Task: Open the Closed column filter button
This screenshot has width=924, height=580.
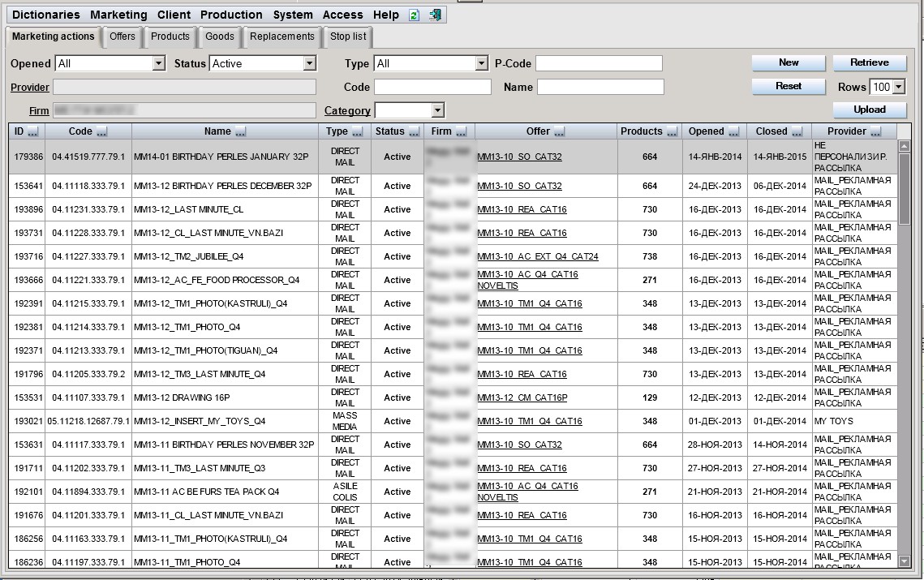Action: tap(797, 131)
